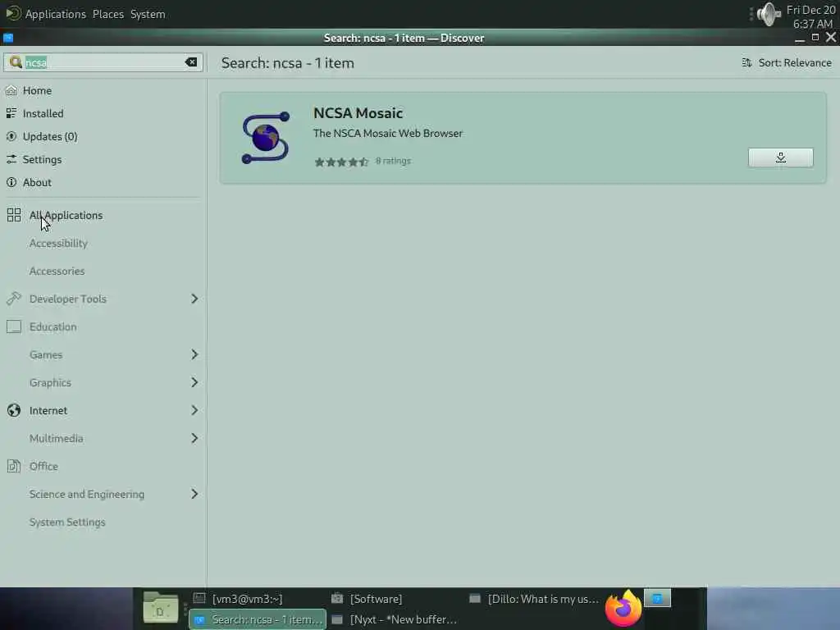Click the file manager folder icon in taskbar
Screen dimensions: 840x630
click(x=160, y=608)
